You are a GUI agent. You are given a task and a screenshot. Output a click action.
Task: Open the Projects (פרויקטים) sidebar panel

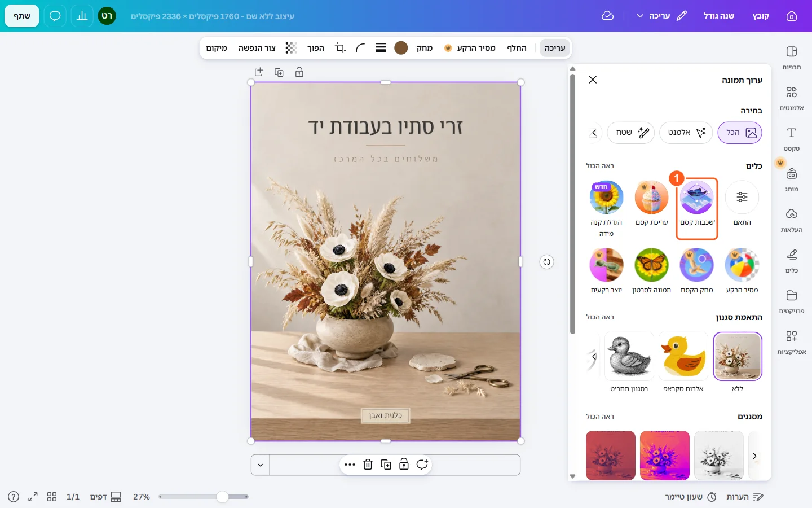coord(792,302)
